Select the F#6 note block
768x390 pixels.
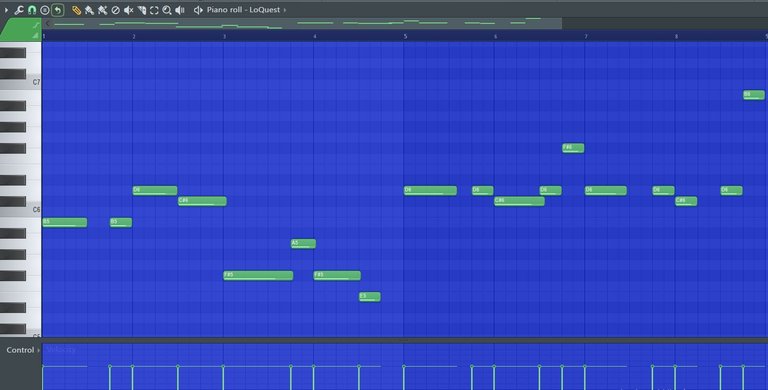pos(573,148)
